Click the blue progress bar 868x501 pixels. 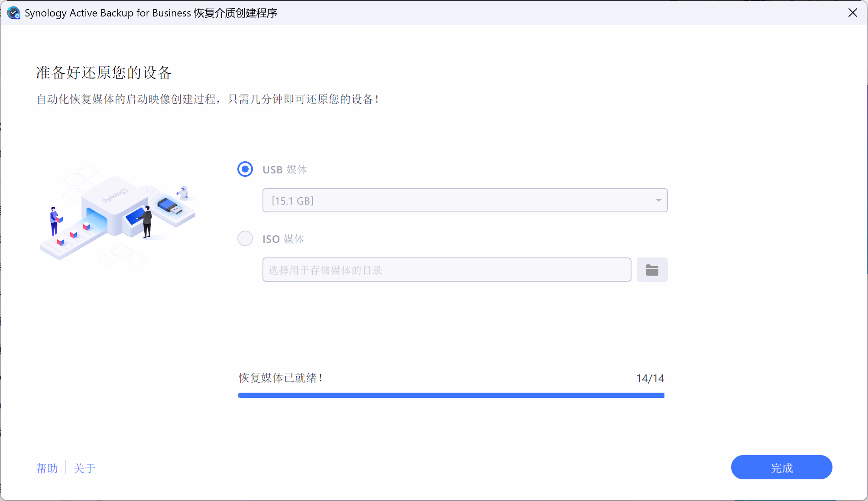[451, 395]
